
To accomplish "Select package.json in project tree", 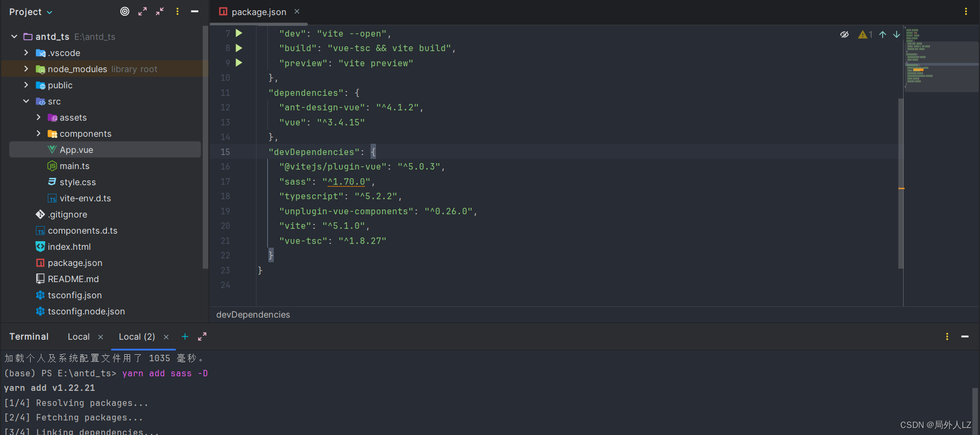I will click(75, 263).
